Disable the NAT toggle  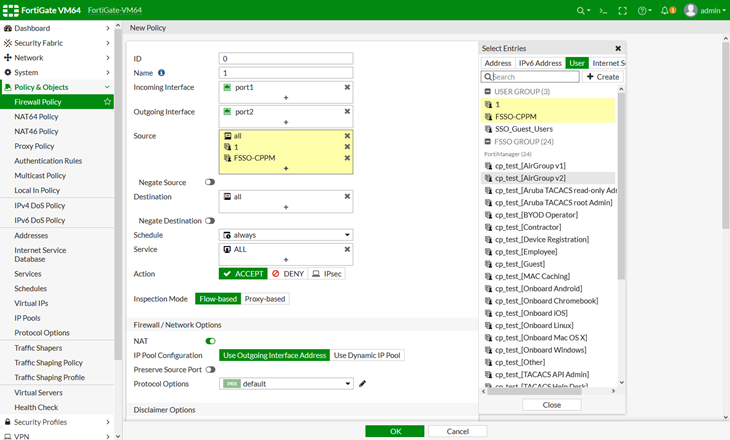210,341
